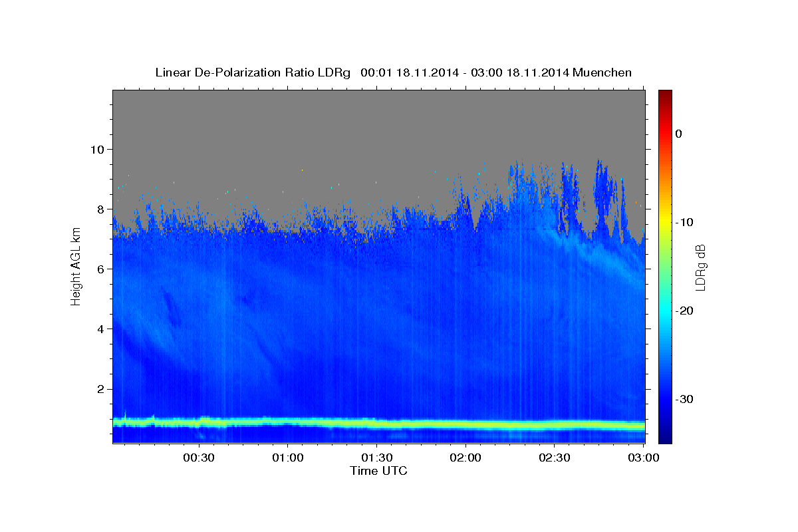Click the colorbar value -10
The width and height of the screenshot is (798, 532).
[x=683, y=222]
